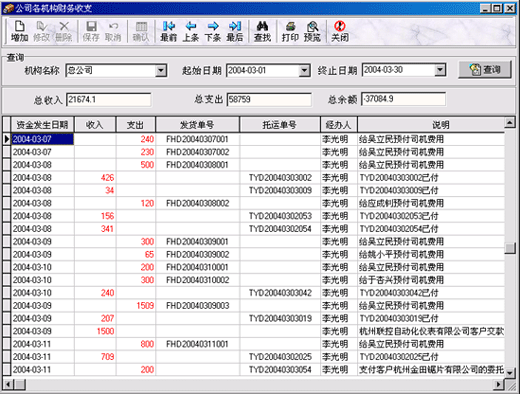Select the 收入 value 1500
Viewport: 520px width, 394px height.
coord(95,331)
